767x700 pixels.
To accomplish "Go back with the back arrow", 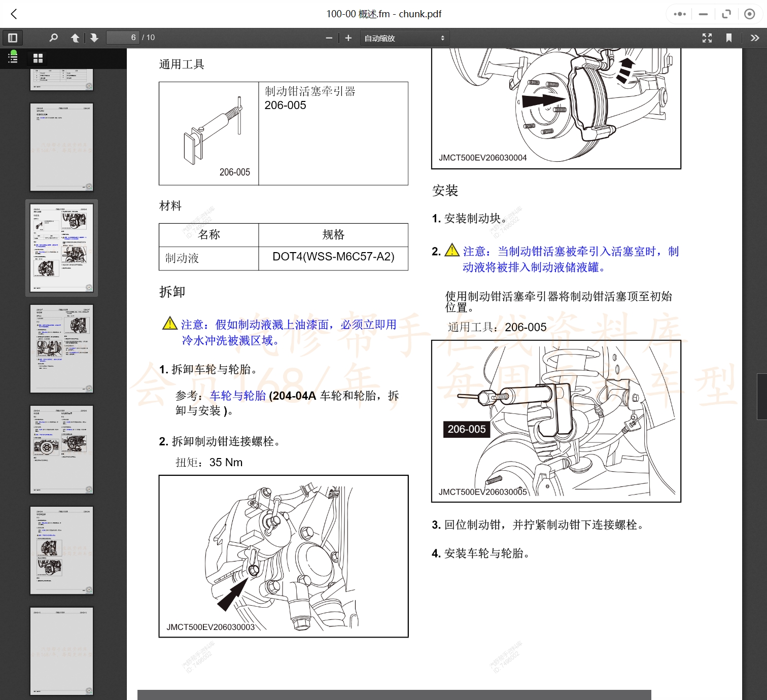I will (13, 14).
